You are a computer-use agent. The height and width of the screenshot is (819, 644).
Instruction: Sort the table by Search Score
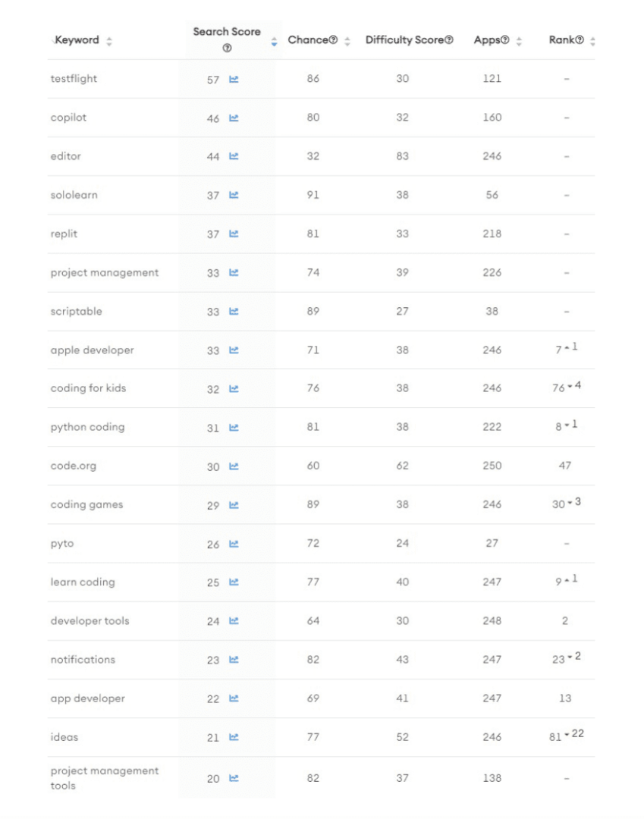(x=274, y=40)
